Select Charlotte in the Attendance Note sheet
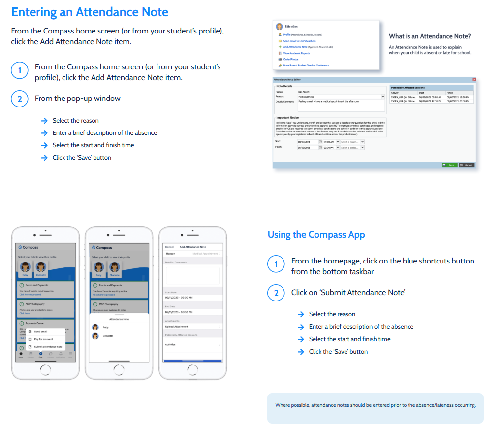The image size is (504, 428). pos(107,336)
